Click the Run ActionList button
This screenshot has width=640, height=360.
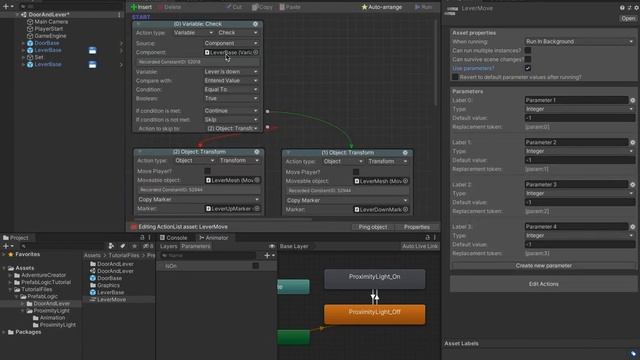(423, 7)
